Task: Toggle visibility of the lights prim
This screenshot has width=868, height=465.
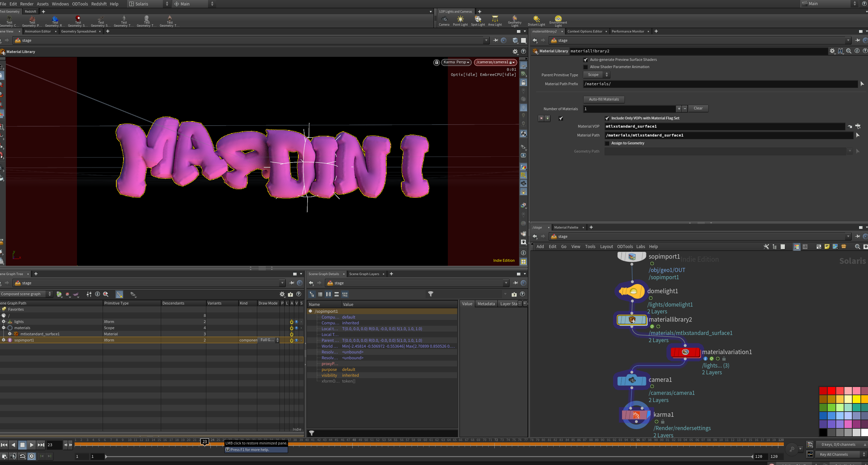Action: 296,322
